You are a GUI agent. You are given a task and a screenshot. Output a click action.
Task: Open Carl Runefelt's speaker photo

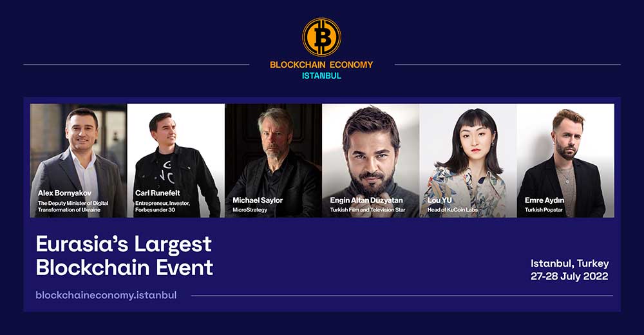click(x=176, y=160)
